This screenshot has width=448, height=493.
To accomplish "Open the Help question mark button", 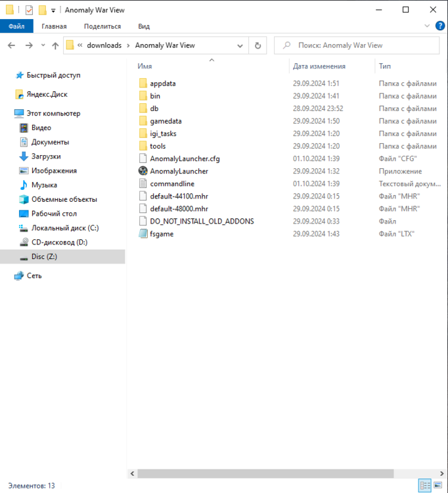I will 440,26.
